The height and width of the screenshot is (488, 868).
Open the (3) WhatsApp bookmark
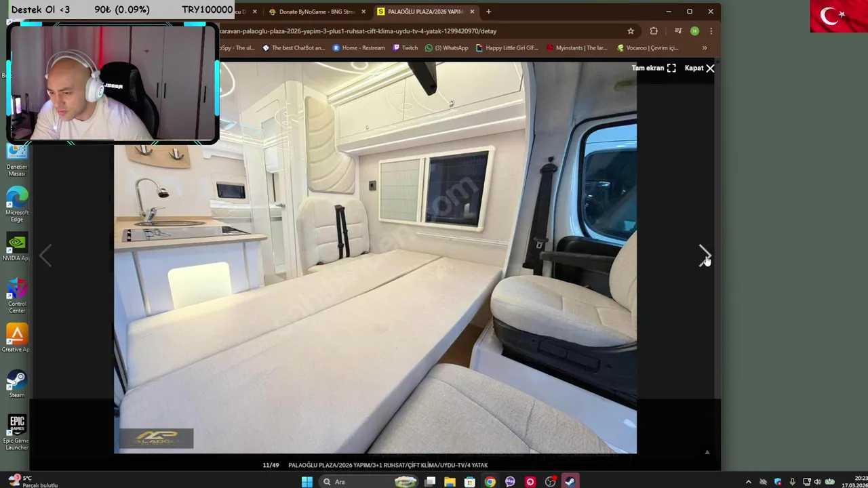coord(446,47)
